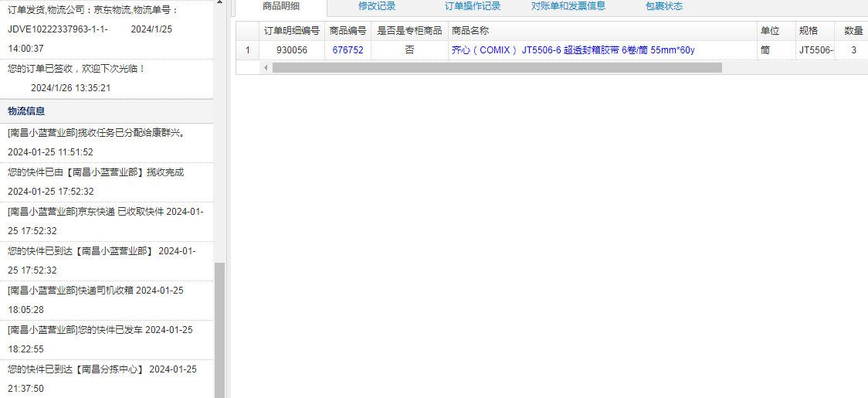The image size is (868, 398).
Task: Click the 物流信息 section header
Action: point(107,111)
